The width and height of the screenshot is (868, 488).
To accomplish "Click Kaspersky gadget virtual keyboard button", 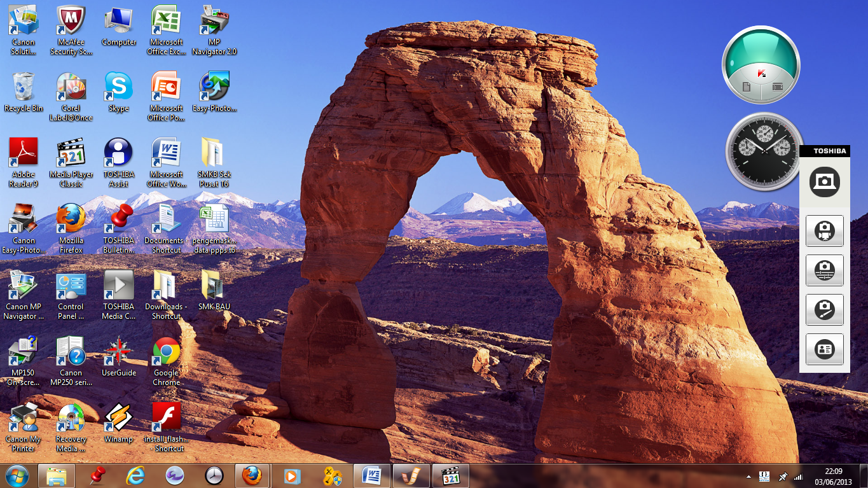I will pos(777,87).
